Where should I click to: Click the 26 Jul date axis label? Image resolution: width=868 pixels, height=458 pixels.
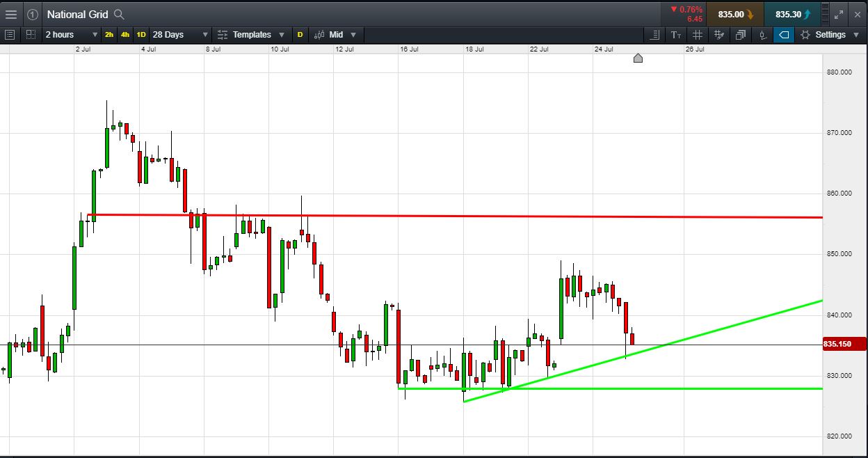pos(695,49)
